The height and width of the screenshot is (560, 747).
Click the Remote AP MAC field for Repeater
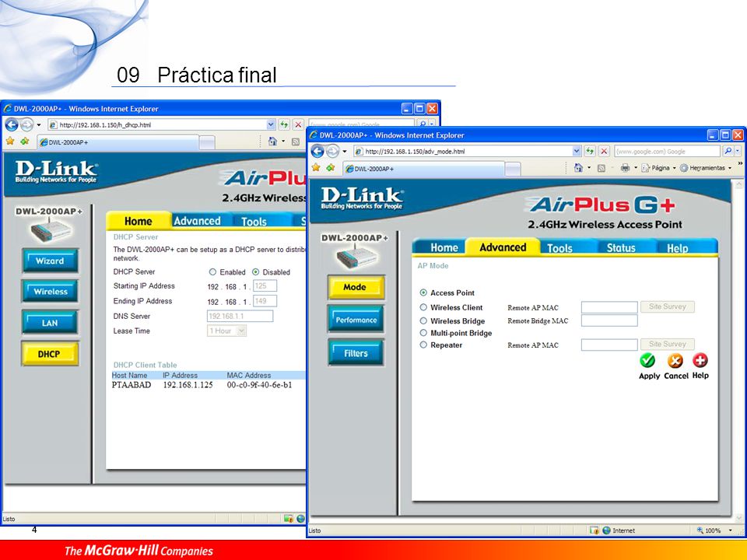point(608,345)
